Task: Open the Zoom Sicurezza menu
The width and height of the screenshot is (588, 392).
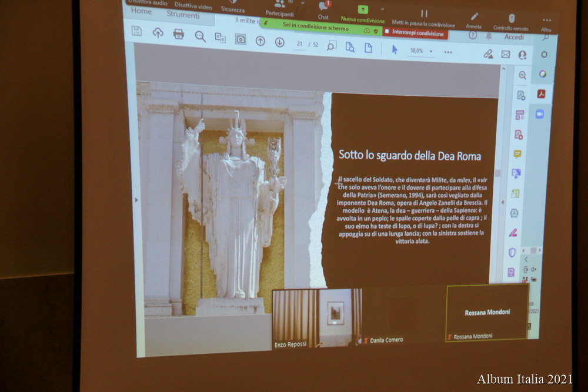Action: click(x=233, y=6)
